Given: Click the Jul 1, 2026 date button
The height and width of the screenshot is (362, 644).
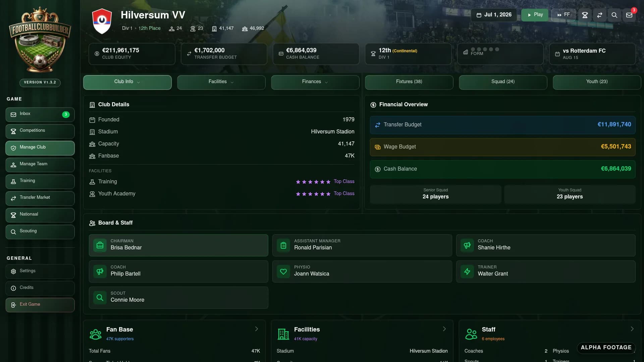Looking at the screenshot, I should (x=494, y=15).
